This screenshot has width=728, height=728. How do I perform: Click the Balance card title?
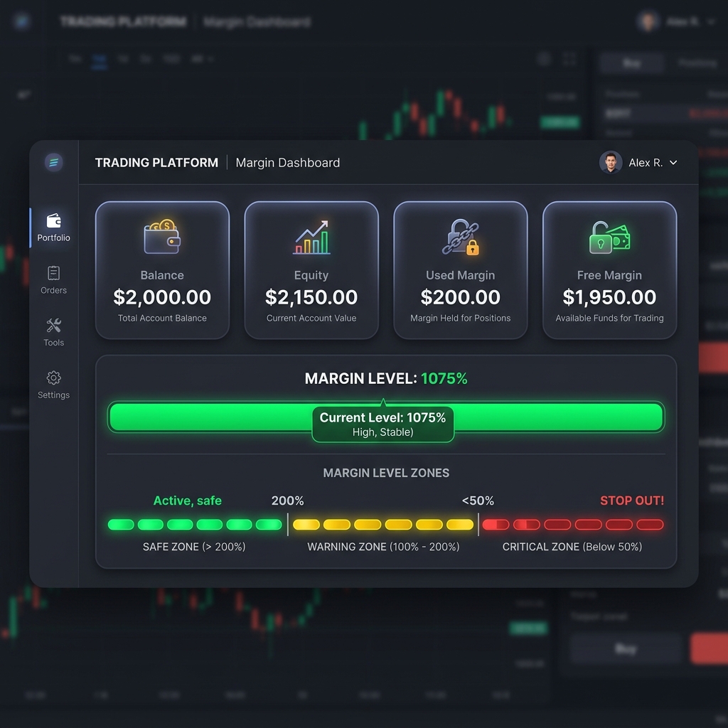162,275
